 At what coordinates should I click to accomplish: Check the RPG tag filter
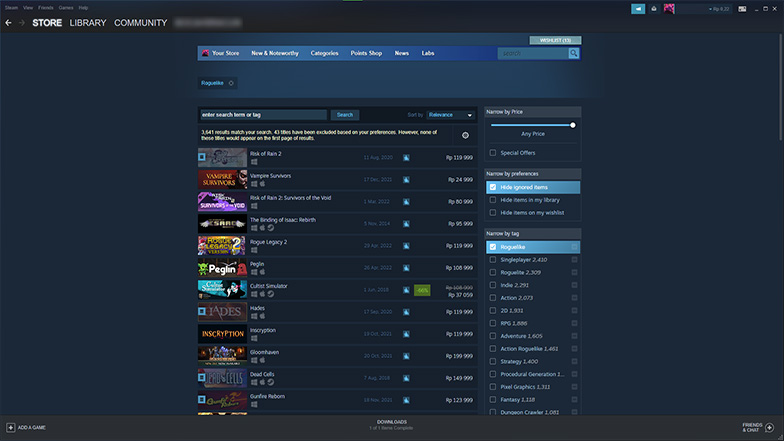click(x=493, y=324)
